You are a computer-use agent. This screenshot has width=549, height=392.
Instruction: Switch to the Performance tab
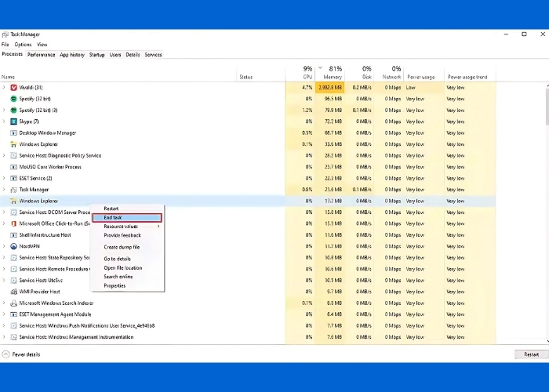pos(41,55)
